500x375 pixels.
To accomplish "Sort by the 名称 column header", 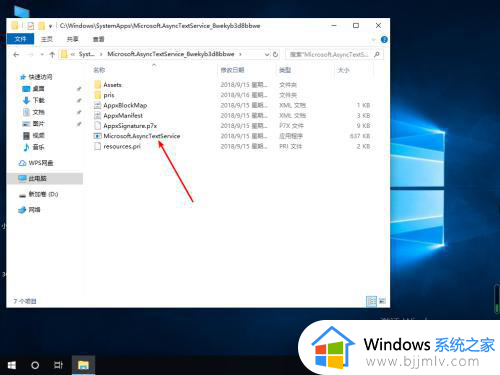I will [x=99, y=70].
